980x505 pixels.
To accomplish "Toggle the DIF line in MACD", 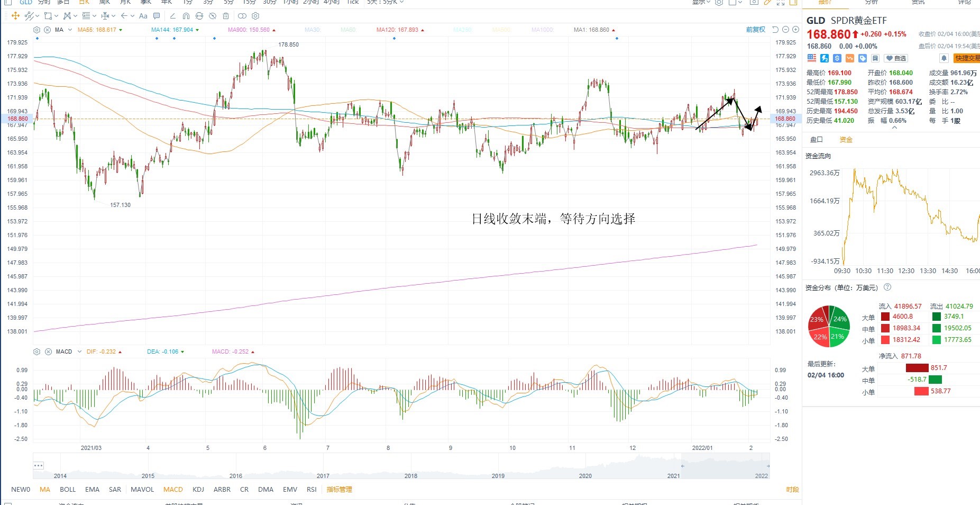I will (104, 351).
